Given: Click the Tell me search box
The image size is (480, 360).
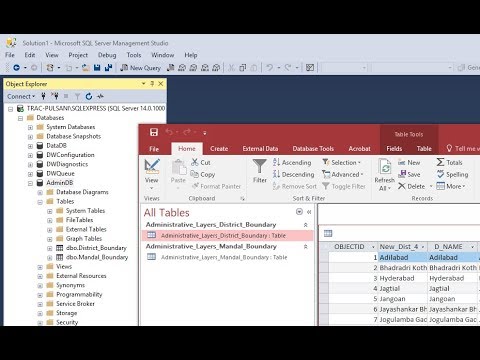Looking at the screenshot, I should (463, 149).
